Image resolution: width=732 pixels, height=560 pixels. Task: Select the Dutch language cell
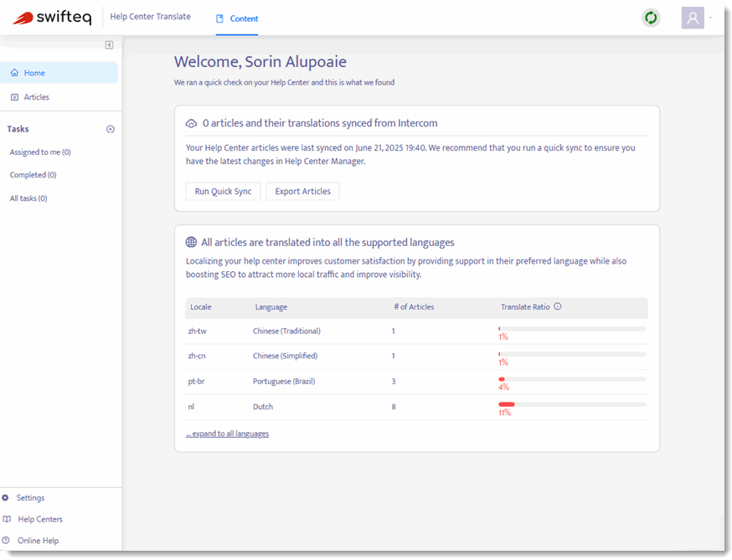[263, 407]
